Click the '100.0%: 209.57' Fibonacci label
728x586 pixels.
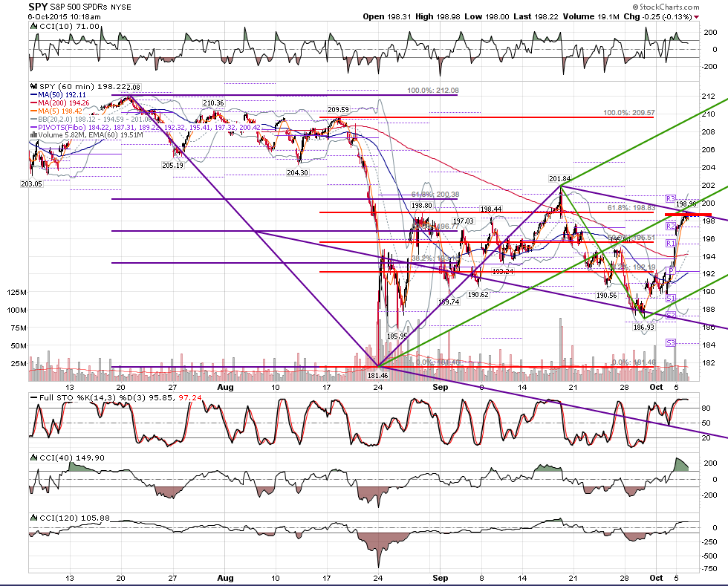pyautogui.click(x=629, y=112)
